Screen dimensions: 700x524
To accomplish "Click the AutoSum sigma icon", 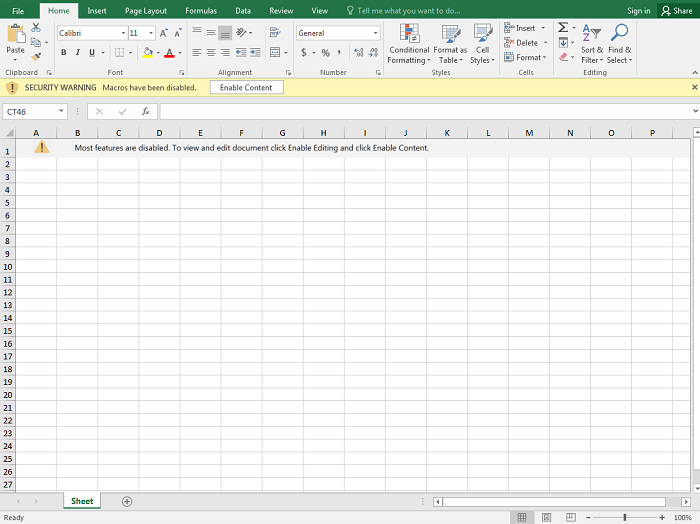I will (x=563, y=28).
